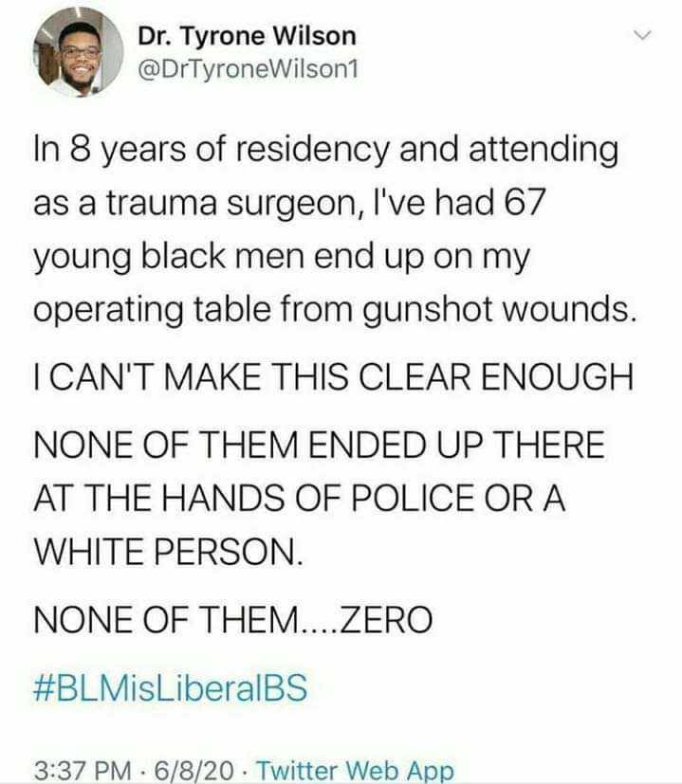Click the line 'I CAN'T MAKE THIS CLEAR ENOUGH'
This screenshot has height=784, width=682.
[334, 376]
